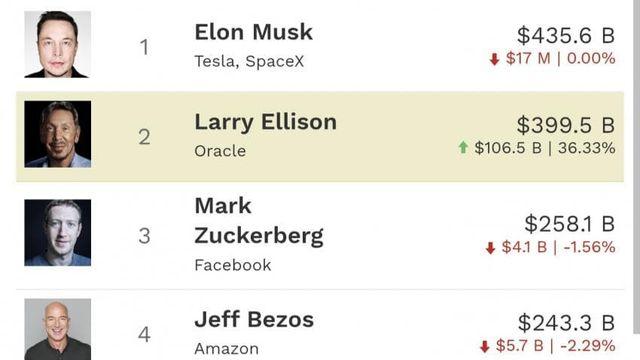Screen dimensions: 640x360
Task: Click the red down arrow beside $4.1 B
Action: [490, 248]
